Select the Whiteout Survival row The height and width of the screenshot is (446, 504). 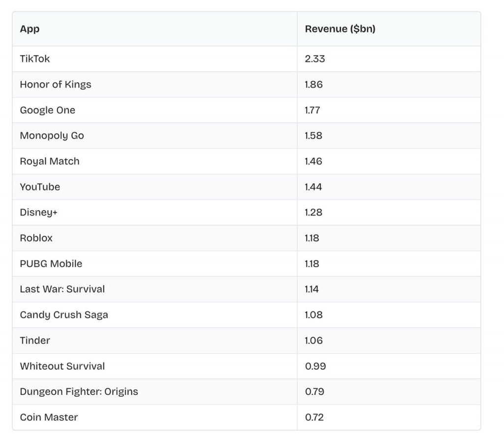[63, 366]
